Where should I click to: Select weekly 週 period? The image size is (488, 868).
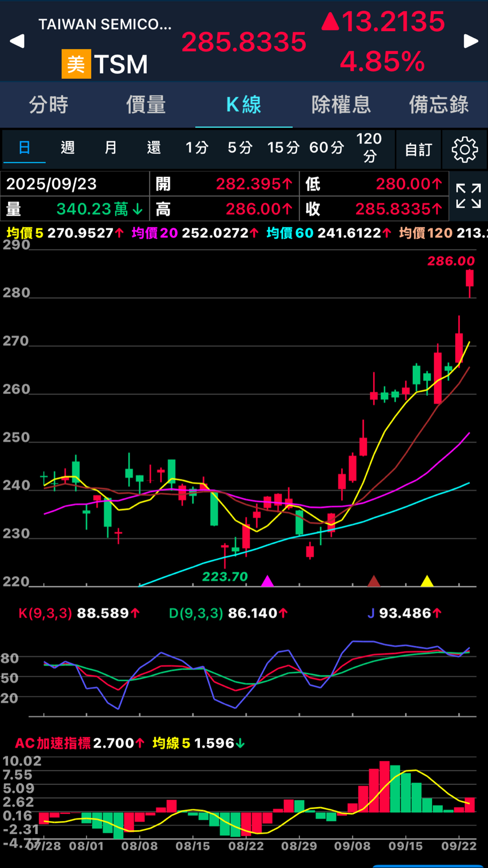coord(68,148)
